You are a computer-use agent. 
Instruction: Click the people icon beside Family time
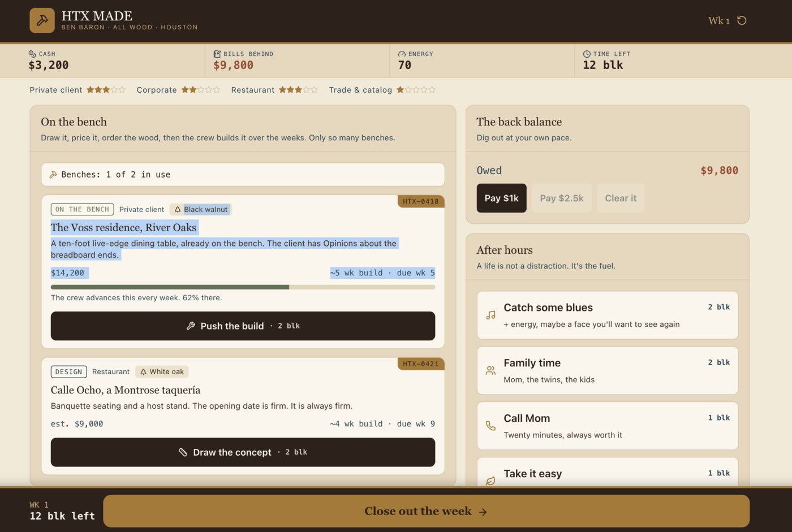490,370
